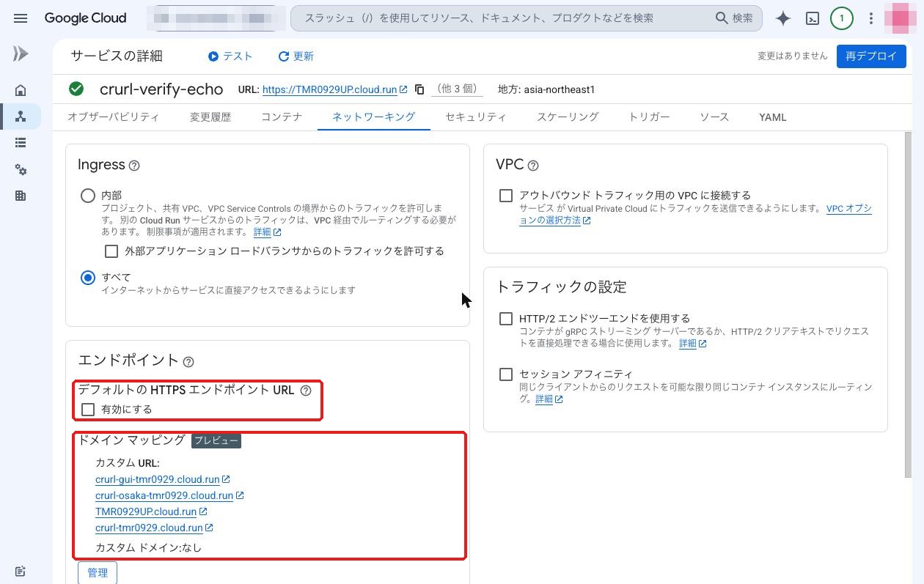The height and width of the screenshot is (584, 924).
Task: Switch to the スケーリング tab
Action: pos(568,117)
